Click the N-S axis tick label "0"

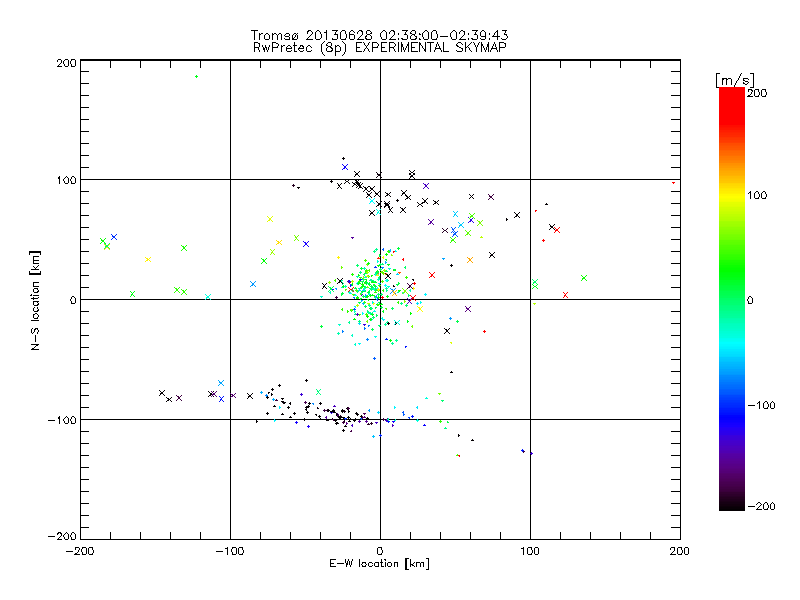click(73, 300)
